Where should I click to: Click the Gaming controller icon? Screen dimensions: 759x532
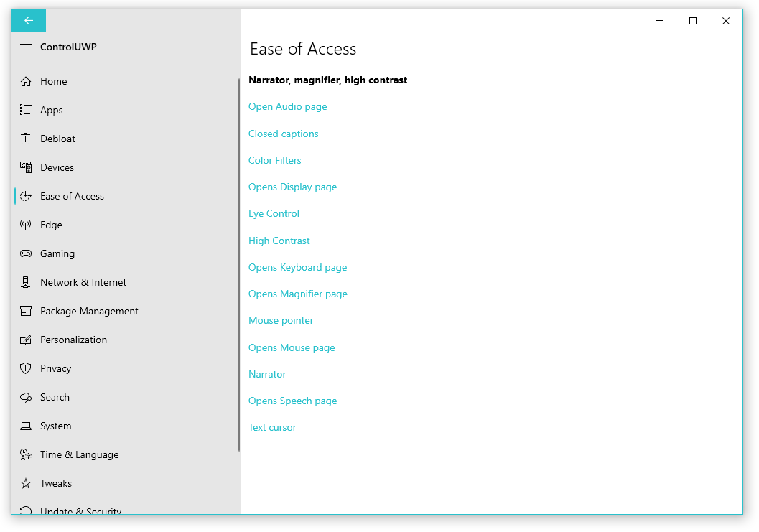click(x=26, y=253)
